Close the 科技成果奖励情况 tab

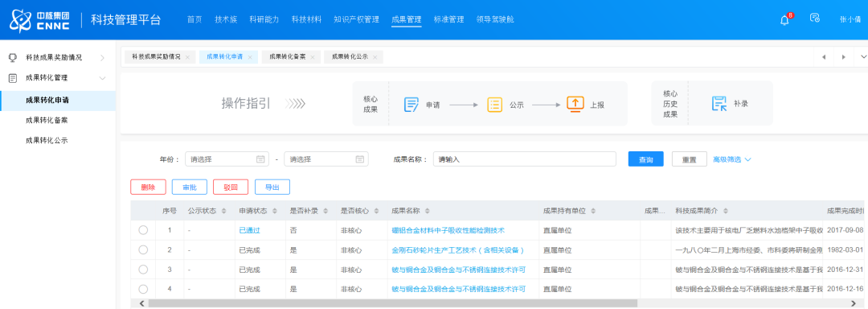[x=187, y=57]
